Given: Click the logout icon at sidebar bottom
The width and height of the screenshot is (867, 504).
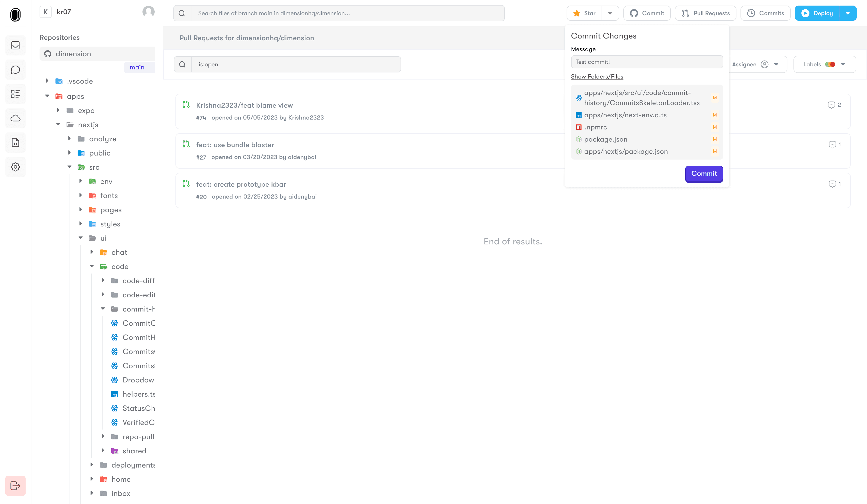Looking at the screenshot, I should pyautogui.click(x=15, y=486).
